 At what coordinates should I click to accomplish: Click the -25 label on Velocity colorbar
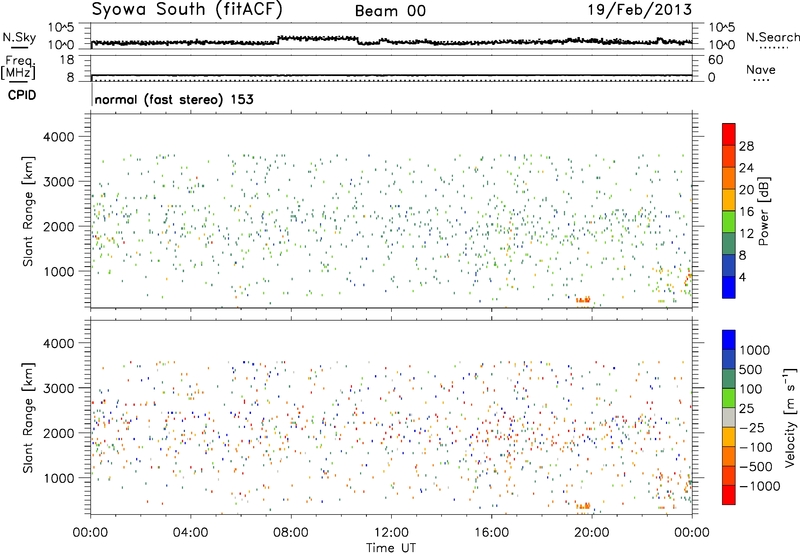click(751, 428)
